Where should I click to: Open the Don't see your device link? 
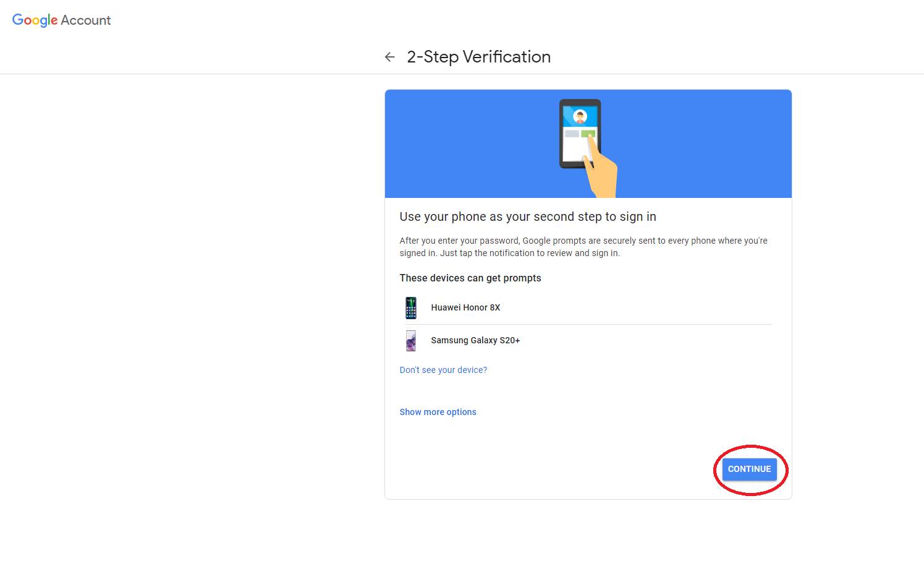tap(443, 369)
